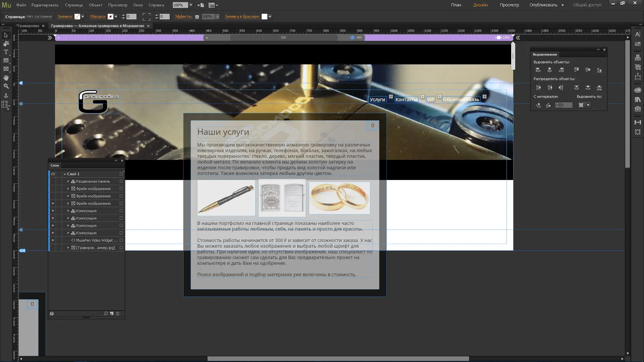Toggle visibility of Слой 1 layer
The width and height of the screenshot is (644, 362).
[x=53, y=174]
